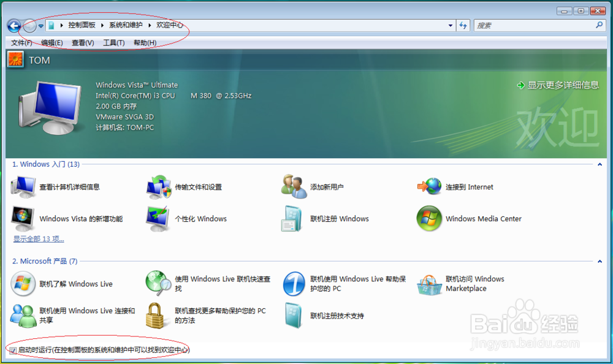This screenshot has height=364, width=613.
Task: Select 联机注册技术支持 icon
Action: (294, 316)
